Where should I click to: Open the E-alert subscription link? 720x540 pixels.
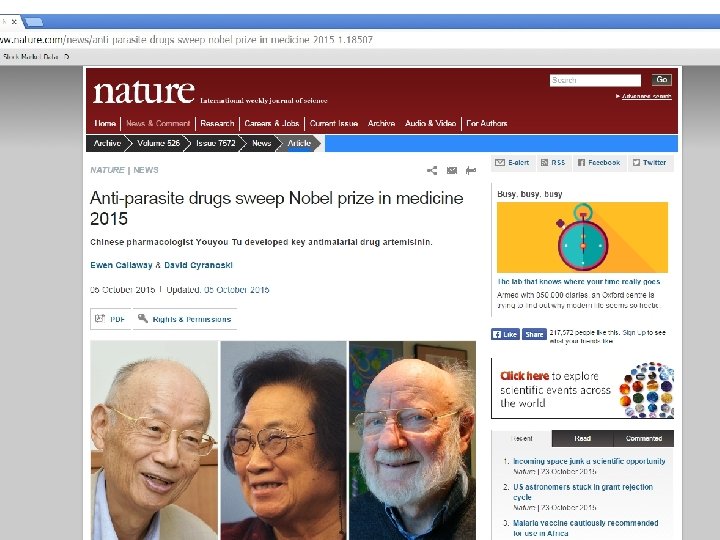click(512, 163)
